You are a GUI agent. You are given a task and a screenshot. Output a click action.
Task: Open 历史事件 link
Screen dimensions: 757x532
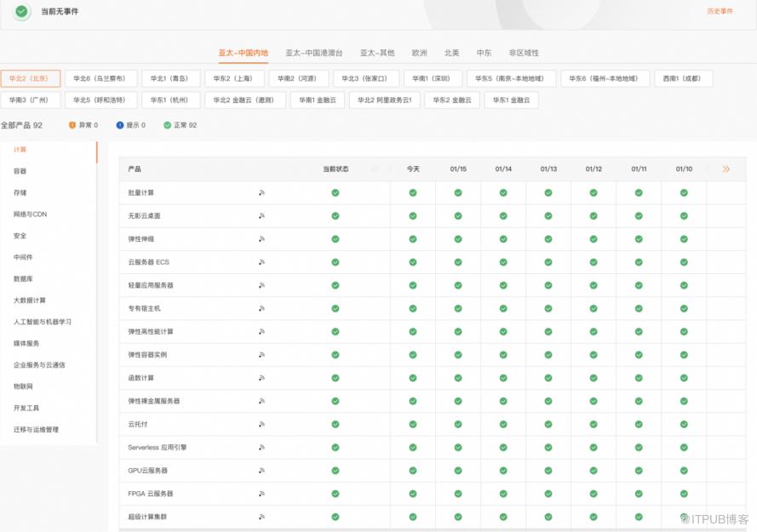tap(720, 11)
